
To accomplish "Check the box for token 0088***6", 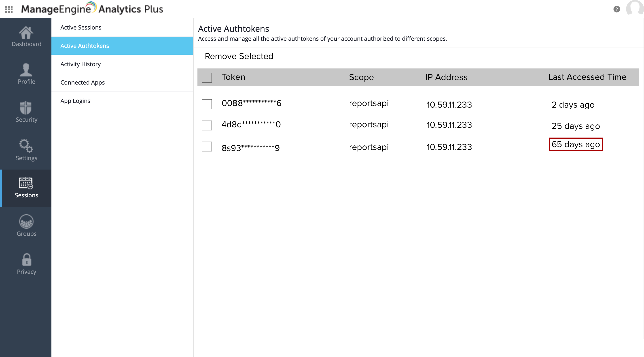I will (x=207, y=104).
